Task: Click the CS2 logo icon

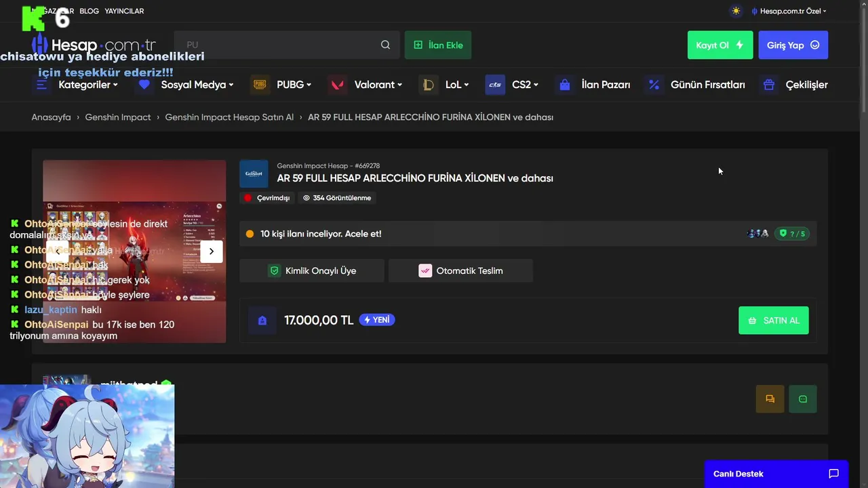Action: point(495,85)
